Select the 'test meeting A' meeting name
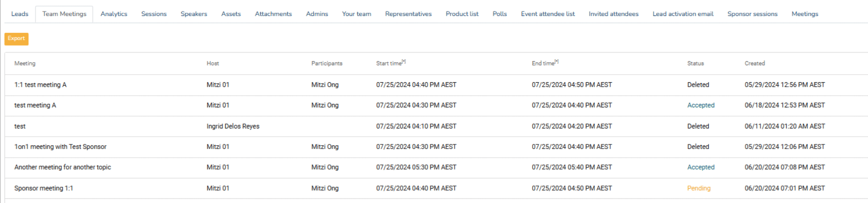The width and height of the screenshot is (868, 203). (35, 105)
